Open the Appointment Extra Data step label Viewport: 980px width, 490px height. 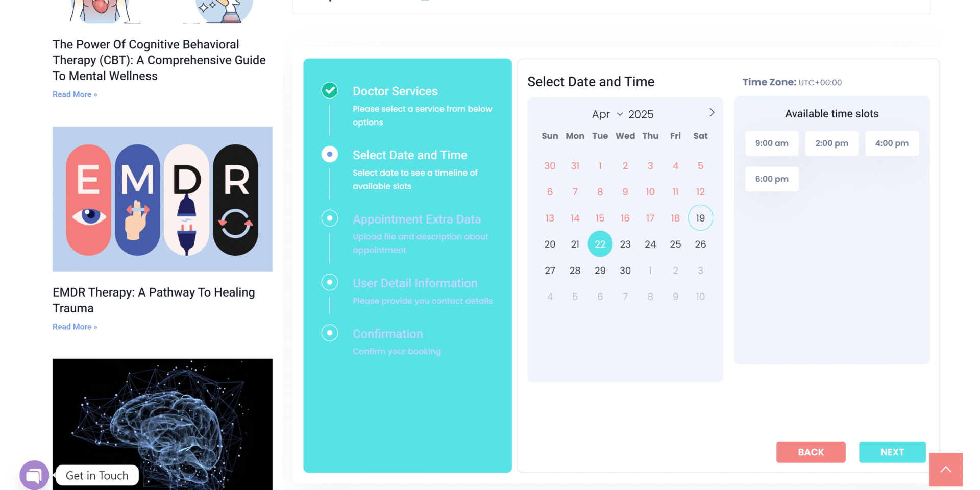coord(416,219)
